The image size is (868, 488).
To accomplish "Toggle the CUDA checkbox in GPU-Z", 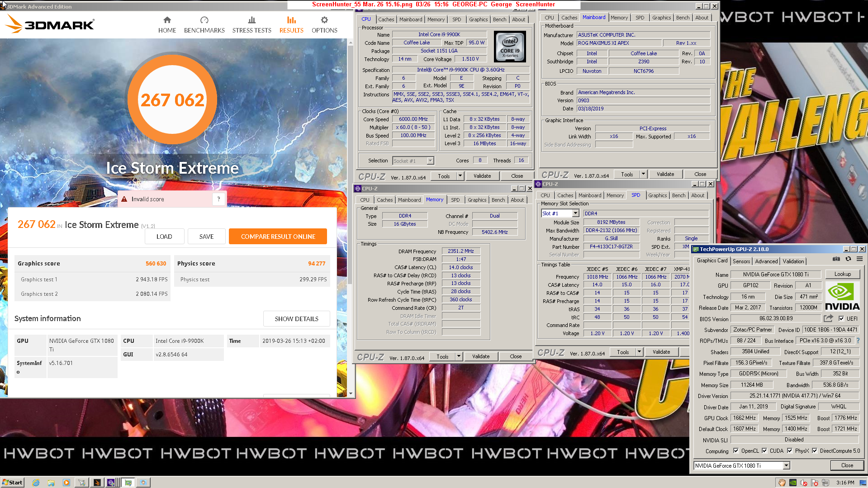I will [764, 451].
